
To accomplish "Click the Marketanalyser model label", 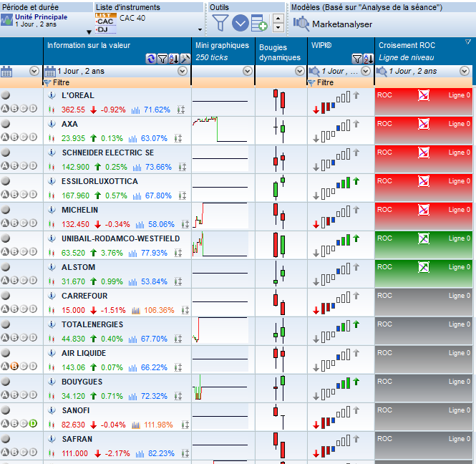I will point(342,24).
